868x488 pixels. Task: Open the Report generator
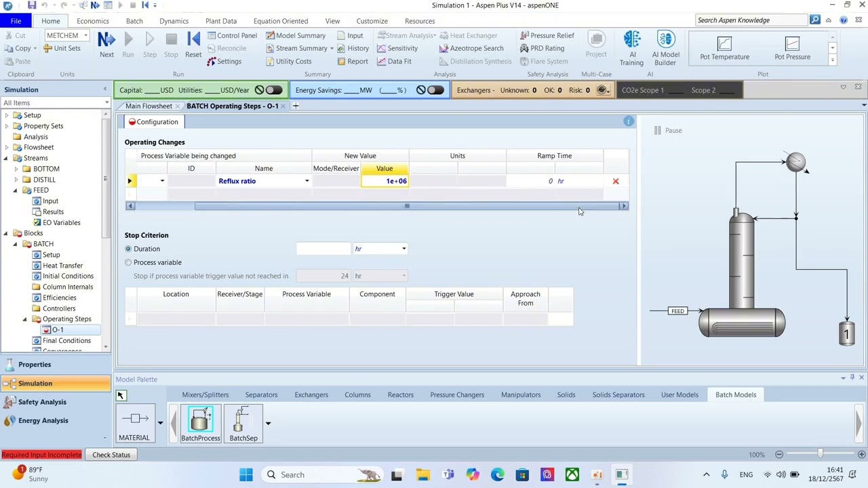pos(352,61)
